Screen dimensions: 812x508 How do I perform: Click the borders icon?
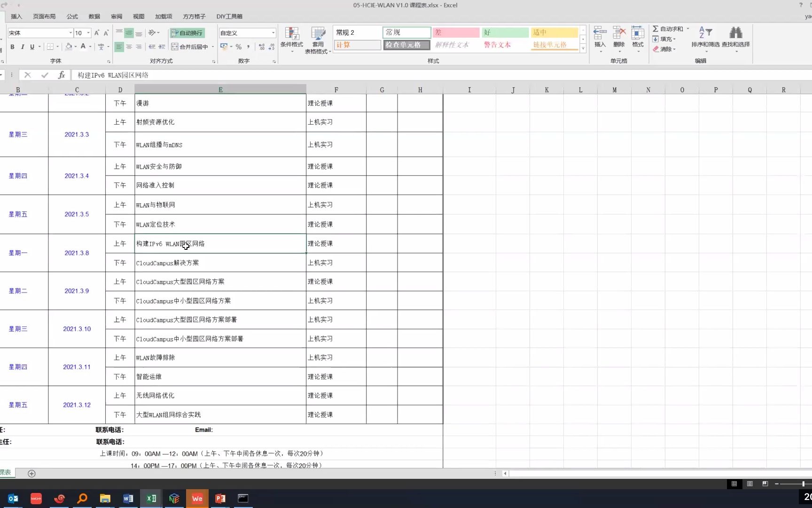50,47
